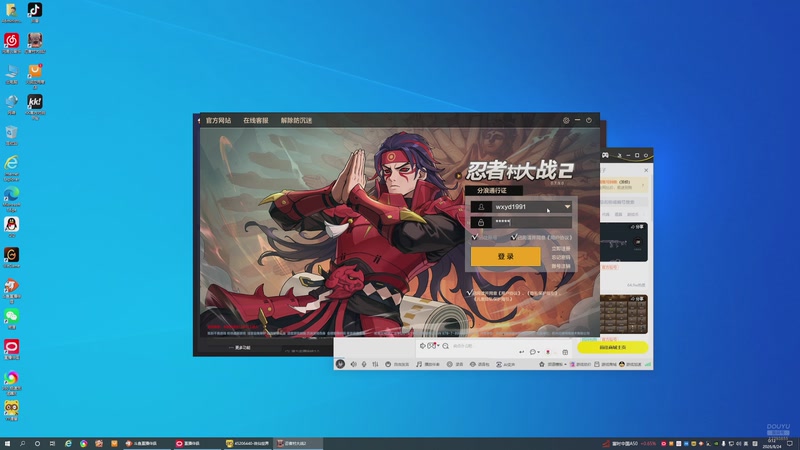Click the third link right of login button
This screenshot has width=800, height=450.
tap(561, 266)
